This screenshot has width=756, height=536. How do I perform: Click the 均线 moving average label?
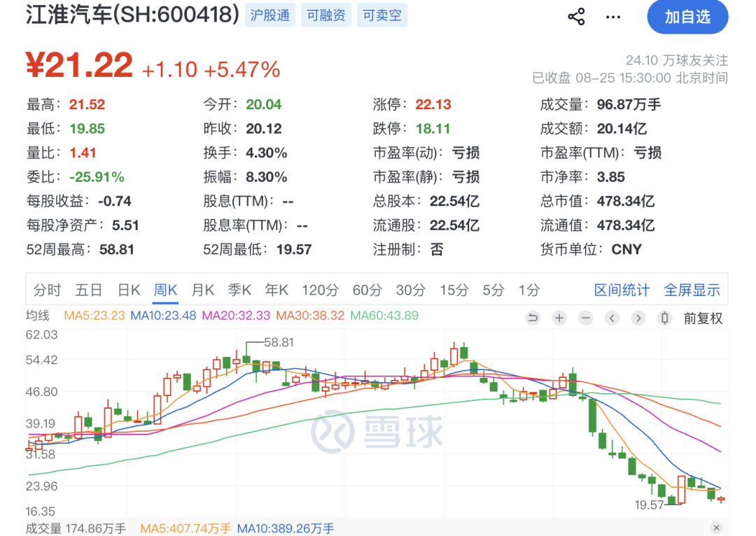coord(38,316)
